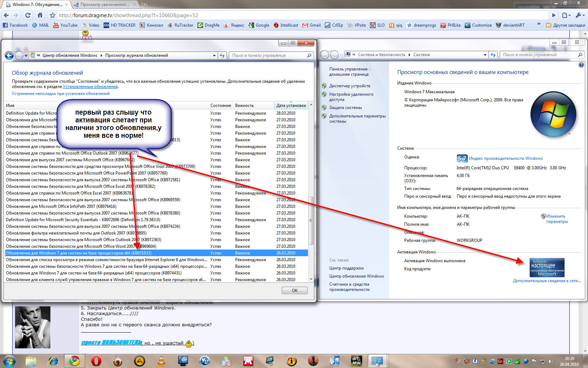Sort updates by the Состояние column header
The image size is (588, 368).
(x=220, y=105)
